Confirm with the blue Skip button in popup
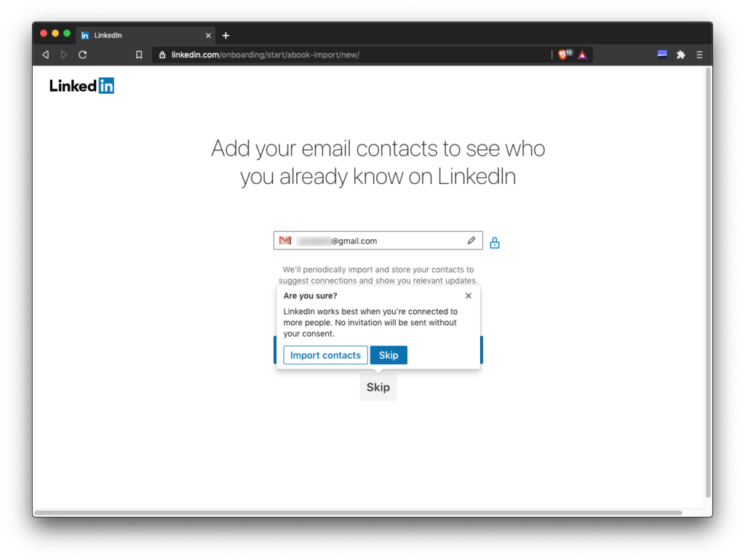The image size is (745, 560). coord(389,355)
